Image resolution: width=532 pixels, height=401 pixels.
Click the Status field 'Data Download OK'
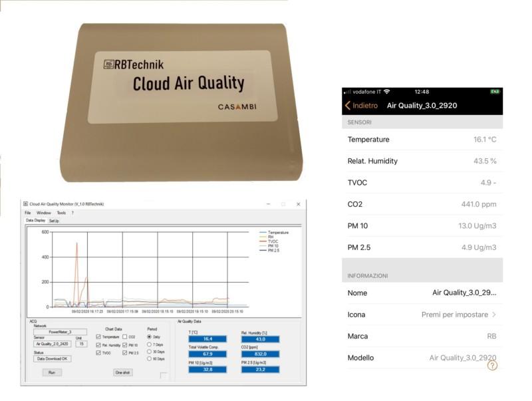tap(53, 358)
